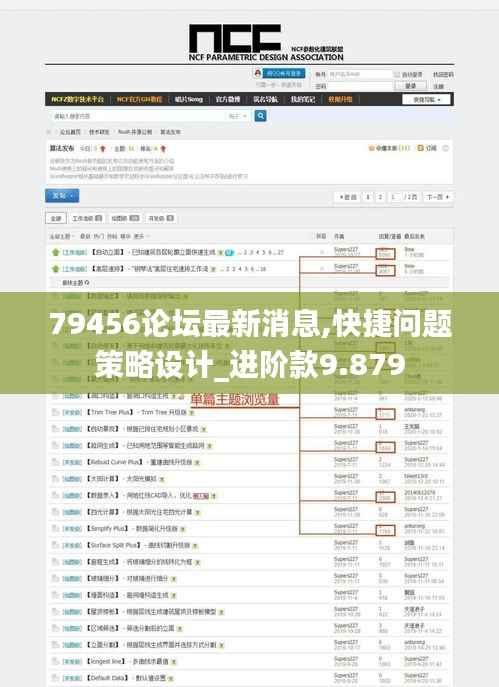The height and width of the screenshot is (687, 499).
Task: Click author Super227 in the Default Data row
Action: (346, 675)
